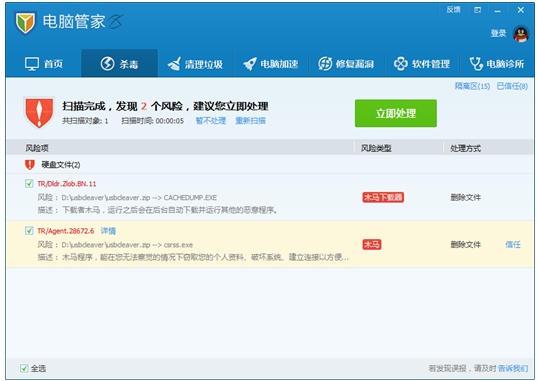Click the 风险类型 column header
537x381 pixels.
coord(376,148)
